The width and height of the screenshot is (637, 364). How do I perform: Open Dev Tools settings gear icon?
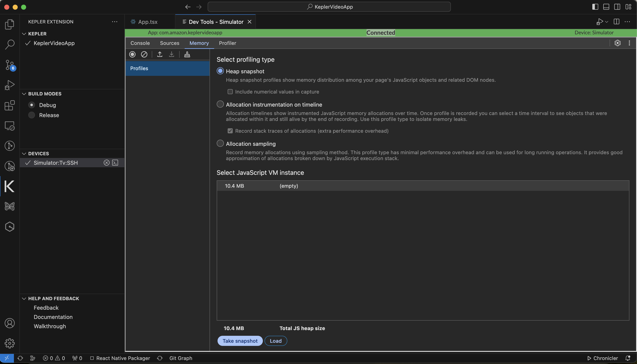[618, 43]
